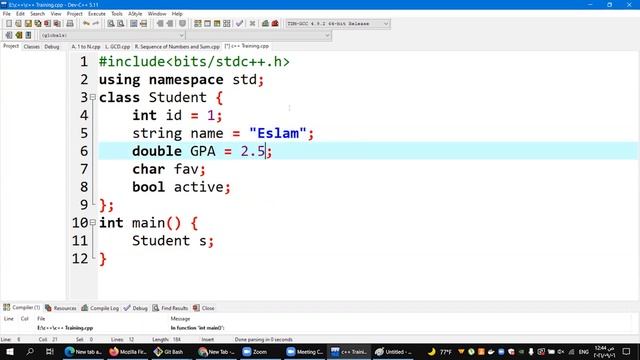
Task: Collapse the int main code fold
Action: click(93, 222)
